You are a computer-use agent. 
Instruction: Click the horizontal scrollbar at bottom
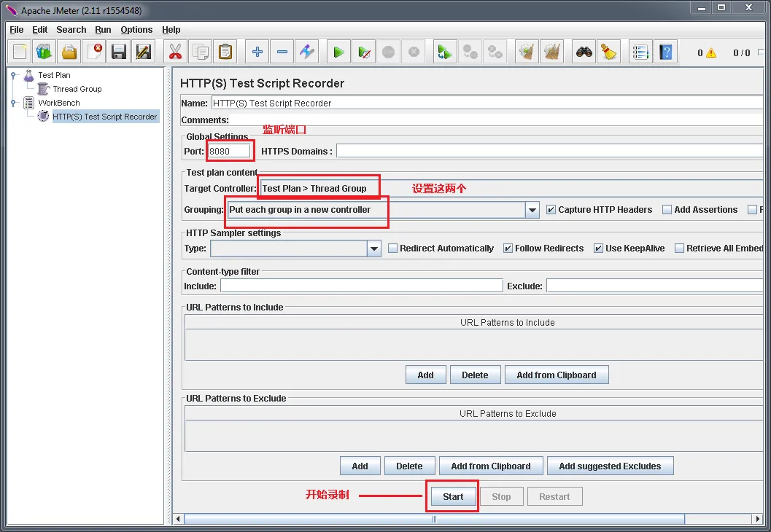click(434, 519)
